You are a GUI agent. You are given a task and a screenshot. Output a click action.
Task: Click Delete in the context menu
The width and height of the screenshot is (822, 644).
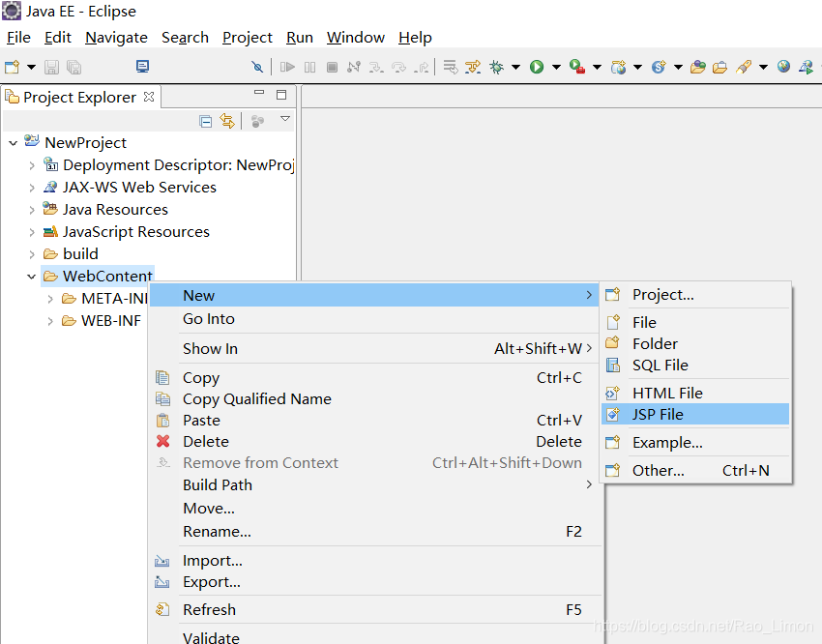[376, 442]
